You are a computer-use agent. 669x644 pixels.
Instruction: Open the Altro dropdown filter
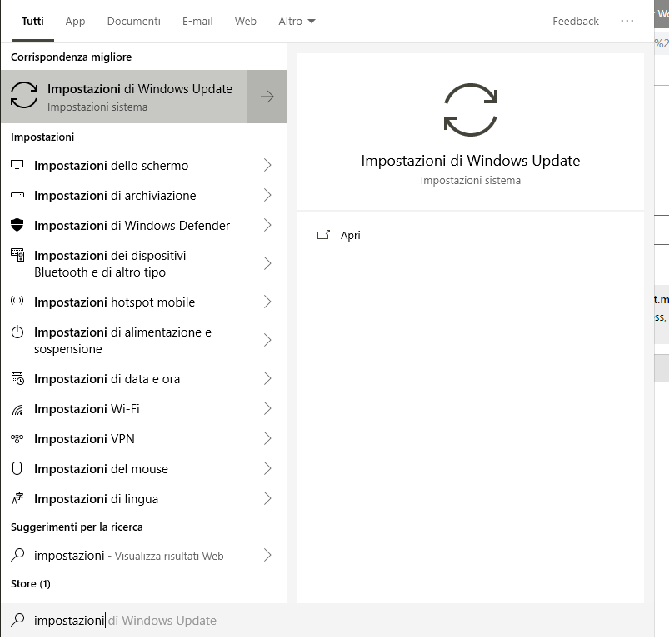(x=297, y=22)
